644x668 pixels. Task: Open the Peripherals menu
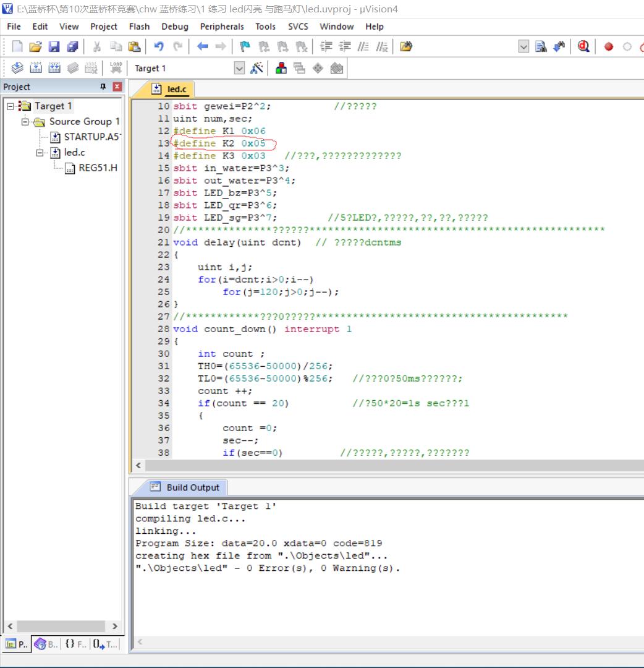click(221, 27)
